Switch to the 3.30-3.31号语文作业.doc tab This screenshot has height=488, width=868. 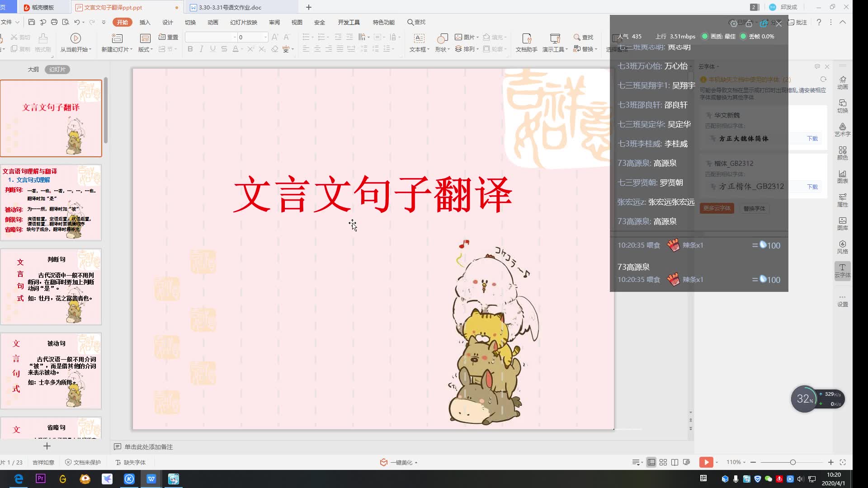pyautogui.click(x=230, y=7)
